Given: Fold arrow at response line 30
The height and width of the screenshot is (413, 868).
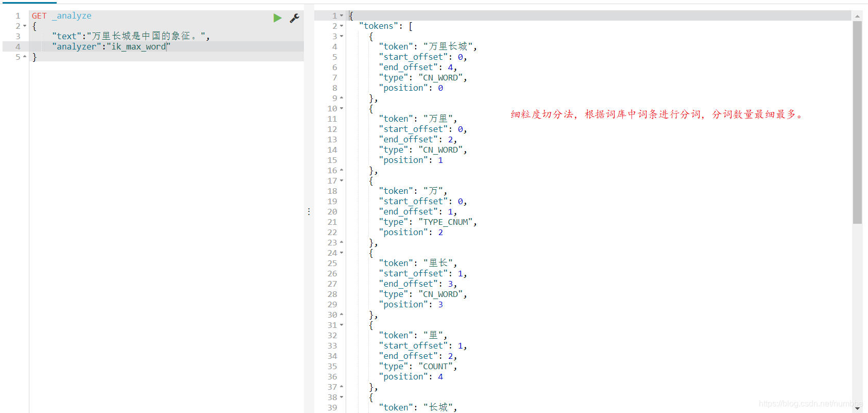Looking at the screenshot, I should click(x=342, y=315).
